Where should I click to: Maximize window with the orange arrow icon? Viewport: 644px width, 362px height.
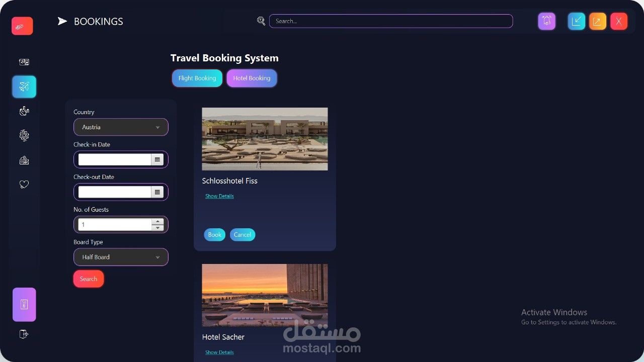598,21
